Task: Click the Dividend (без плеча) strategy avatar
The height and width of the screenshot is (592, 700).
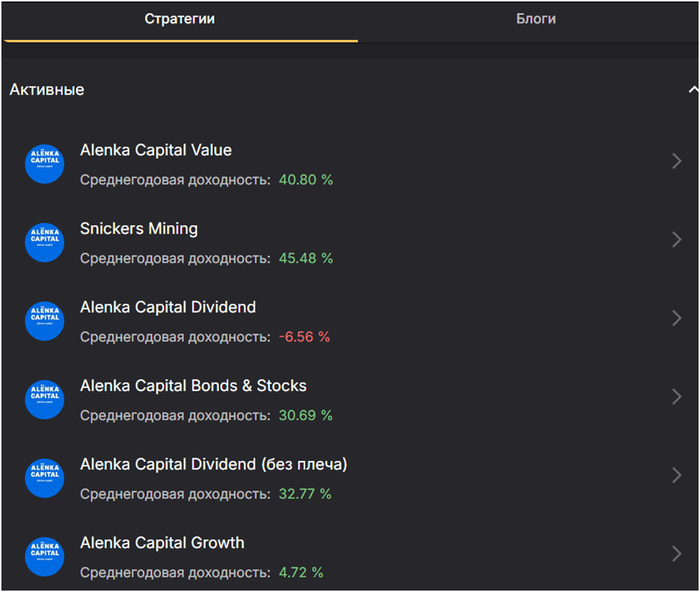Action: 44,478
